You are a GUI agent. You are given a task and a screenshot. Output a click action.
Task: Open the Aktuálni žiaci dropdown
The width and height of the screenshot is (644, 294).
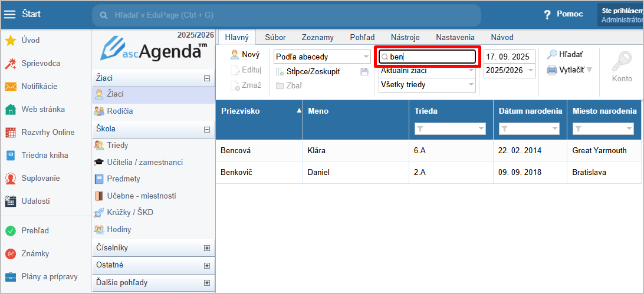(x=427, y=71)
